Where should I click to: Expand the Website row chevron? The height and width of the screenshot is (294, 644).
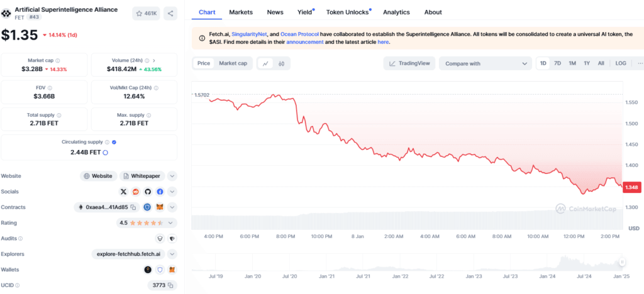(x=172, y=176)
